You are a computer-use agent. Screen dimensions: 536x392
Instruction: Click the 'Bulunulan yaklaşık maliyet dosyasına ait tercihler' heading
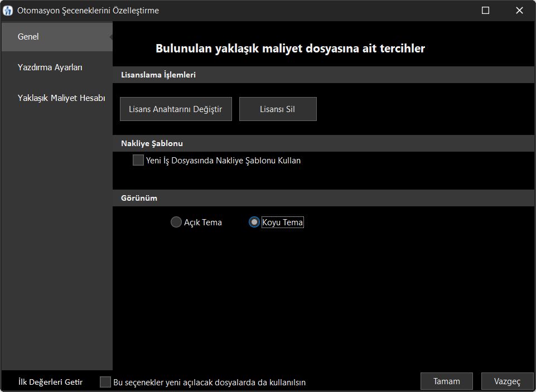point(290,49)
